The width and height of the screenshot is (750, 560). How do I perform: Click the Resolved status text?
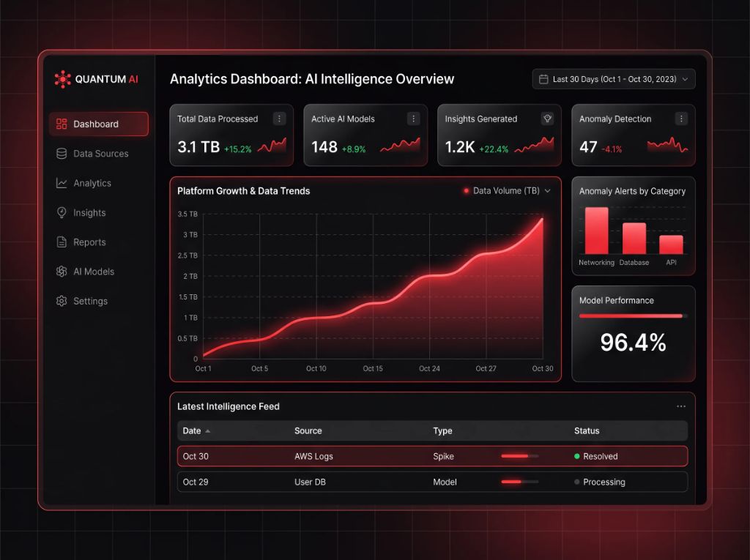[x=601, y=456]
